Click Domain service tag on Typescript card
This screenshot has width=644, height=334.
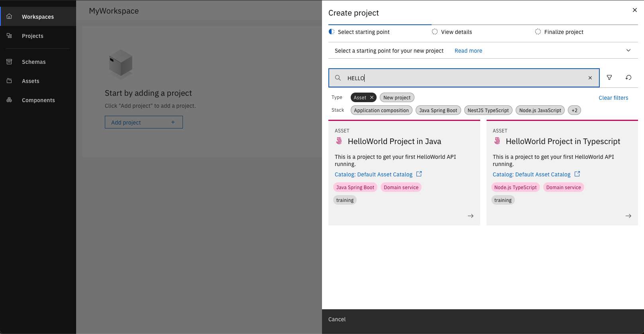(563, 187)
